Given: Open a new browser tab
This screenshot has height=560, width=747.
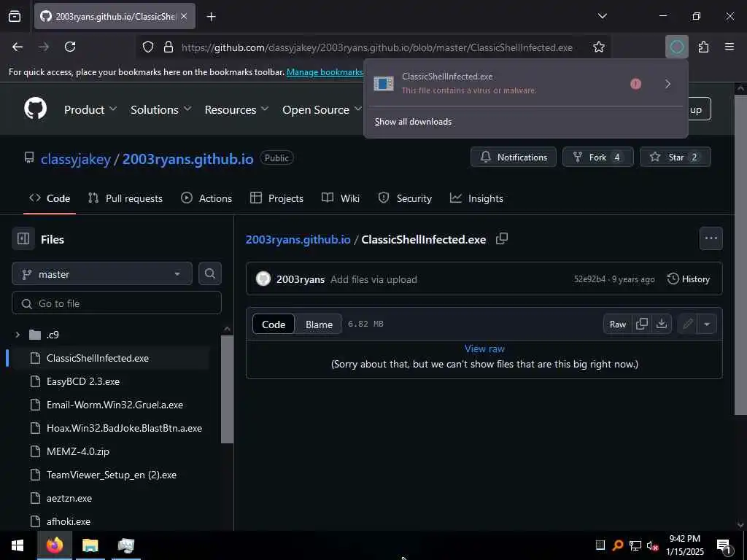Looking at the screenshot, I should [212, 17].
